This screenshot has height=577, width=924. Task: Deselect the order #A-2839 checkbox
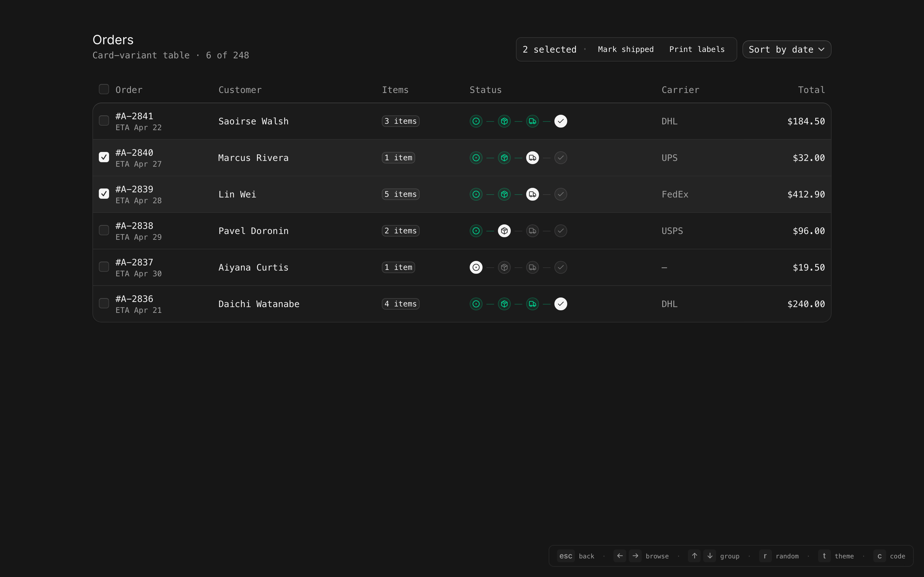click(104, 194)
